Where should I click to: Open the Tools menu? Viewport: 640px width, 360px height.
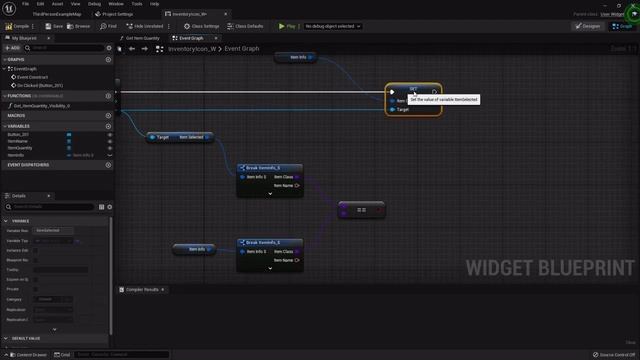[x=137, y=4]
